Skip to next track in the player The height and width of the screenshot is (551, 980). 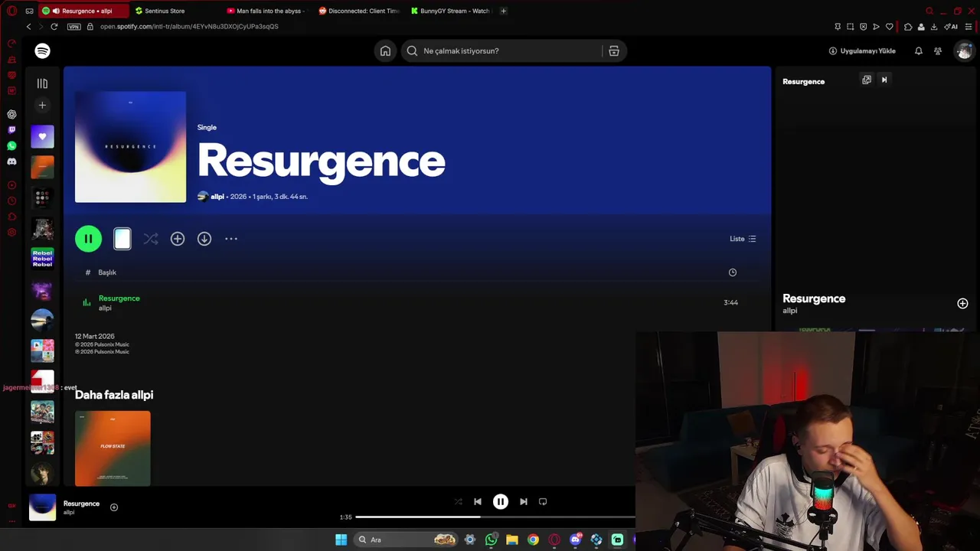tap(524, 502)
